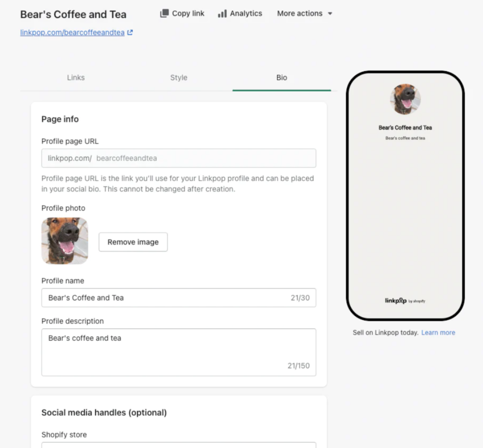Switch to the Style tab

[x=179, y=77]
